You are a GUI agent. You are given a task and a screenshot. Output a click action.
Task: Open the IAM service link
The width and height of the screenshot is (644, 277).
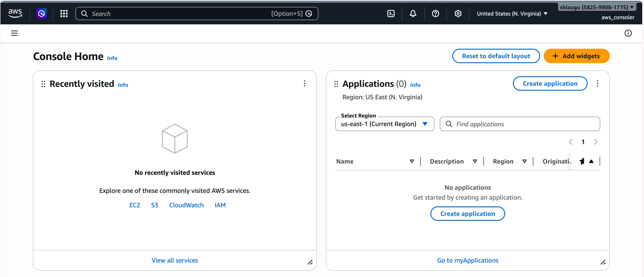pos(220,205)
